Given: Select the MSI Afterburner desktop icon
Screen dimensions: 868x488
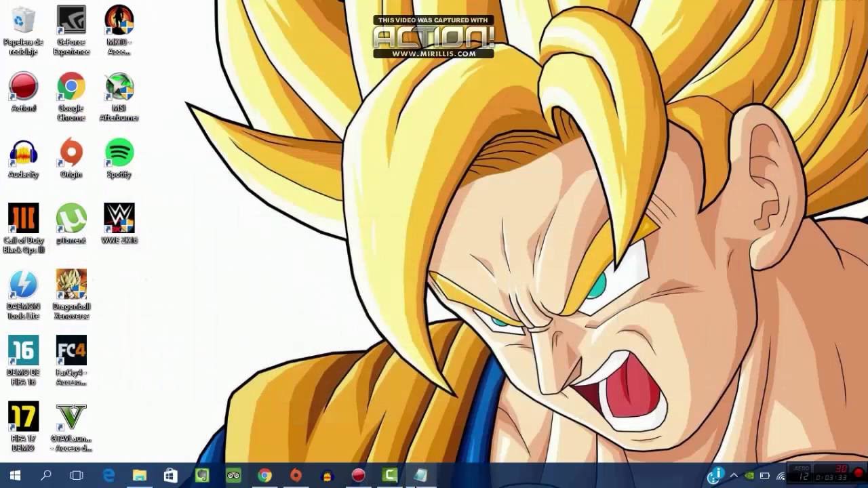Looking at the screenshot, I should point(119,97).
